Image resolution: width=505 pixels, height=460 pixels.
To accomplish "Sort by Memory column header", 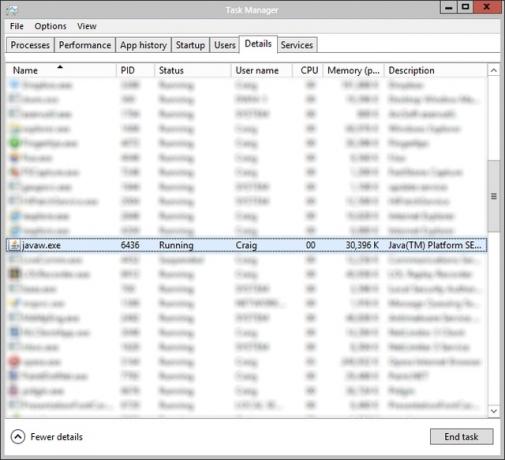I will point(353,70).
